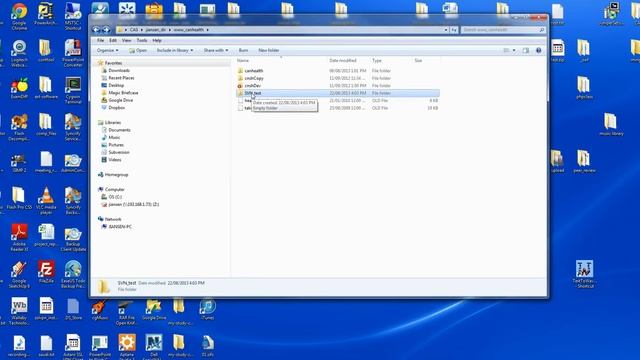
Task: Select the MSTSC Shortcut desktop icon
Action: click(x=73, y=16)
